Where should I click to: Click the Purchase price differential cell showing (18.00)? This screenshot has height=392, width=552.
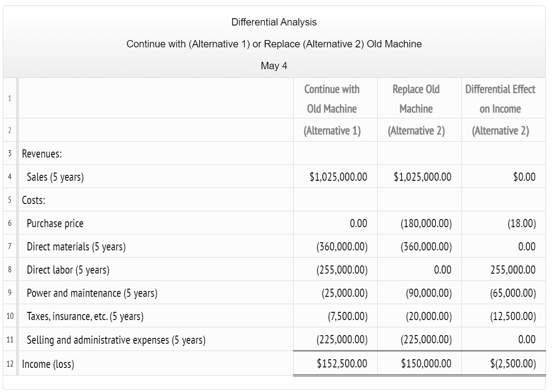tap(503, 223)
